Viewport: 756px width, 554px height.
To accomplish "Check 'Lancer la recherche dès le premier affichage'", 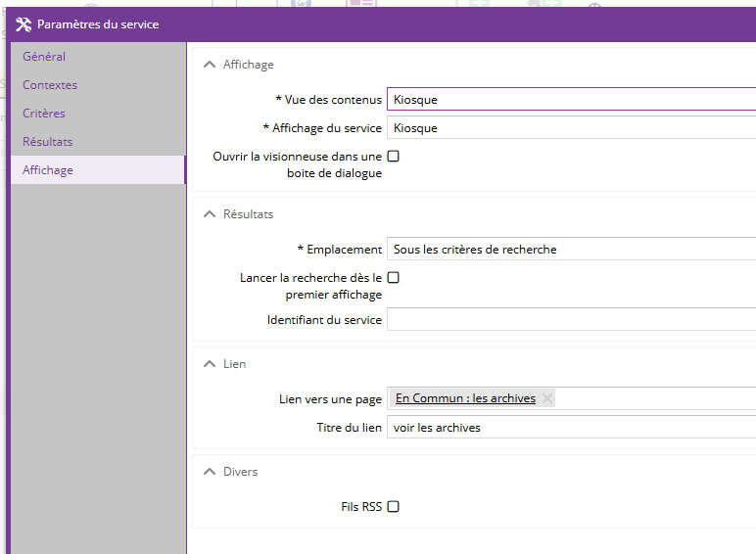I will 394,277.
